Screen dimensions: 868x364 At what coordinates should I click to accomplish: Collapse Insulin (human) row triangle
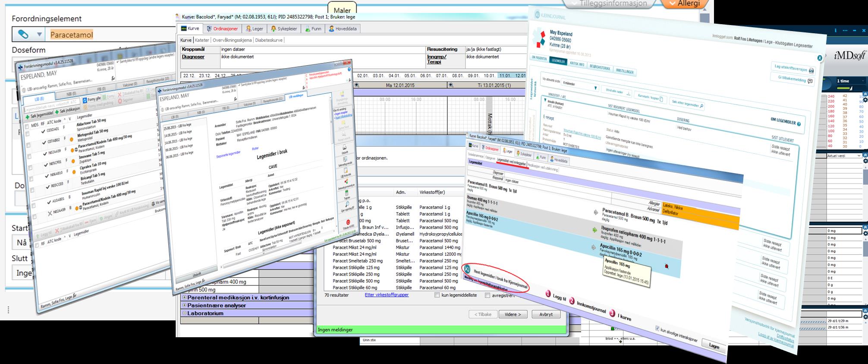[545, 100]
